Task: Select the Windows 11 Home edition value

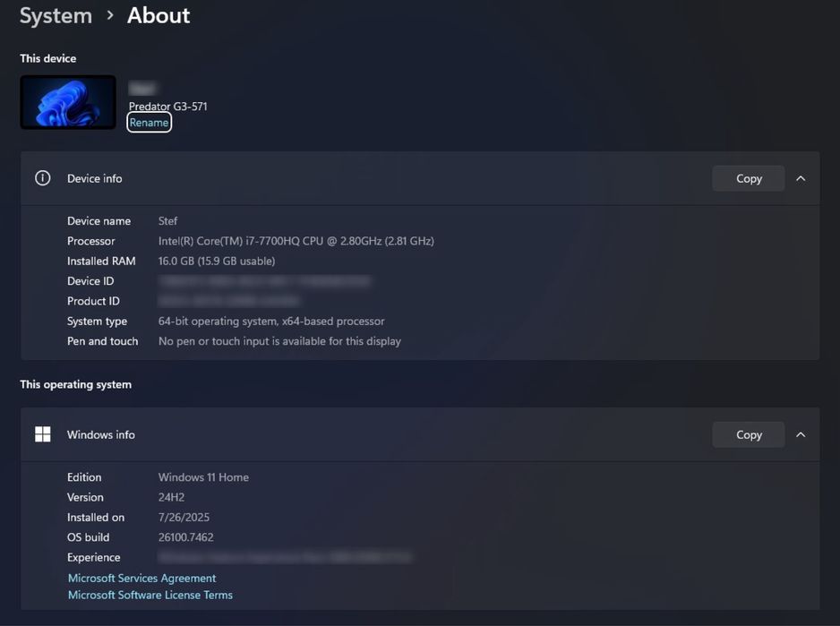Action: [203, 477]
